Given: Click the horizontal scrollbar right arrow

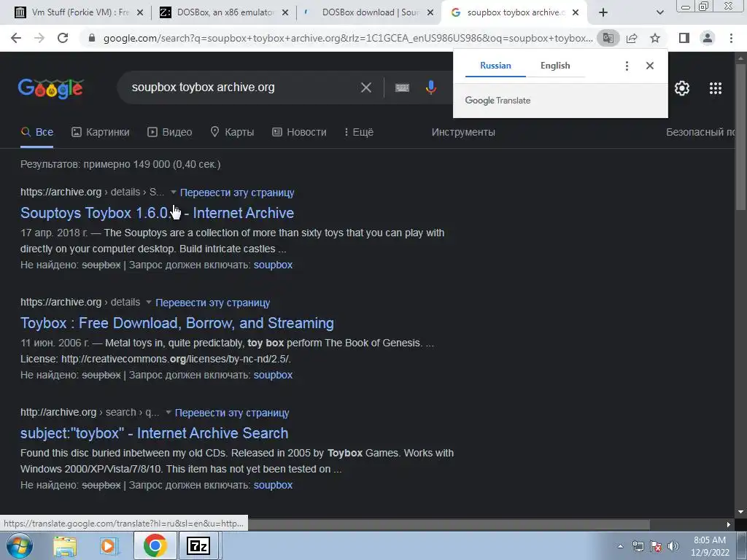Looking at the screenshot, I should coord(729,525).
